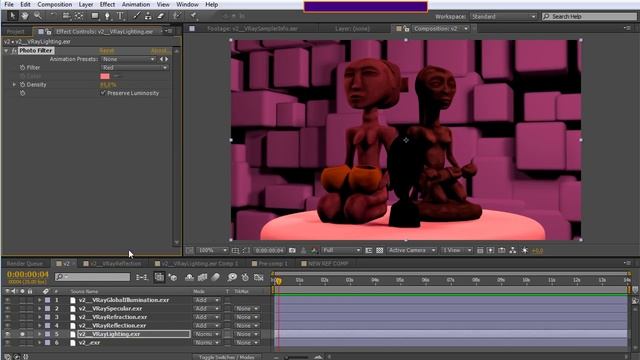Toggle transparency grid in composition viewer
Screen dimensions: 640x360
(x=380, y=250)
